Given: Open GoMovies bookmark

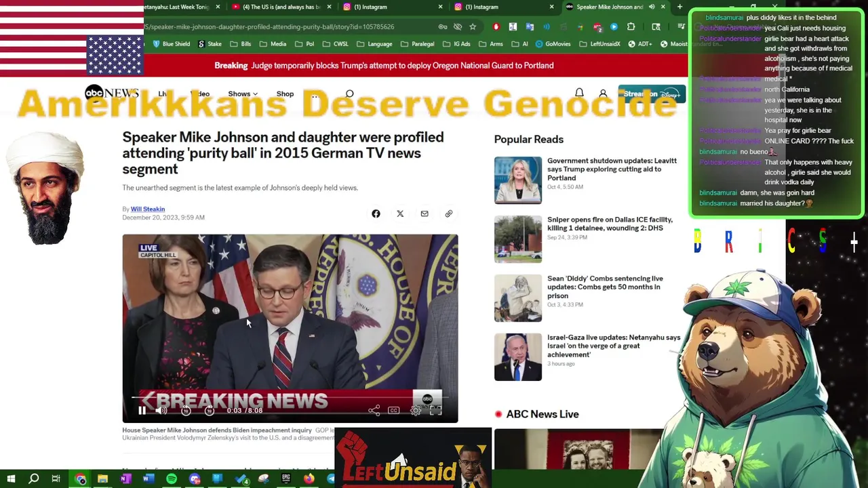Looking at the screenshot, I should coord(553,44).
